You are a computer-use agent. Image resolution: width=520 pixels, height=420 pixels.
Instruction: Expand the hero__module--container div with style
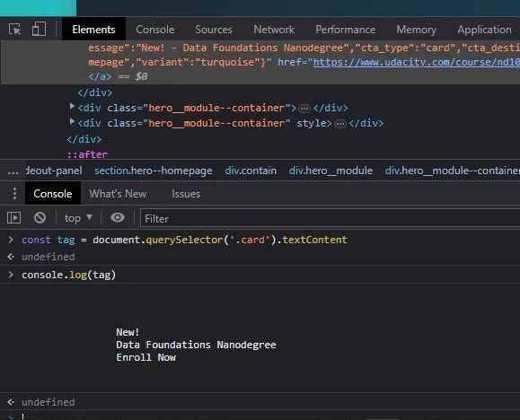tap(72, 122)
